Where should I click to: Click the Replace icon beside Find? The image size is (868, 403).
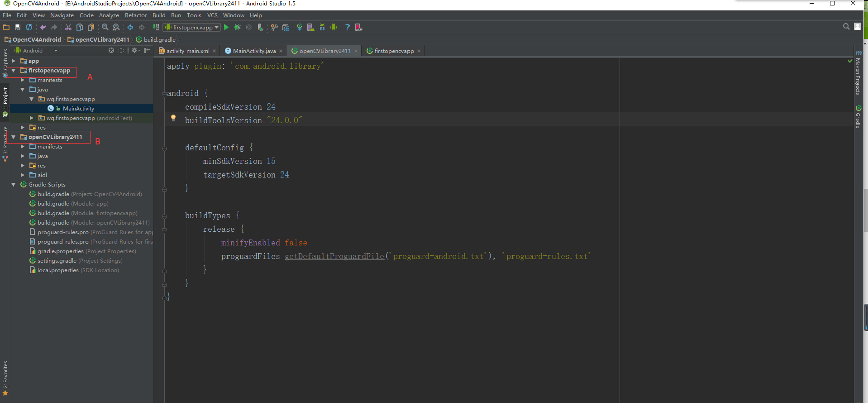(116, 27)
